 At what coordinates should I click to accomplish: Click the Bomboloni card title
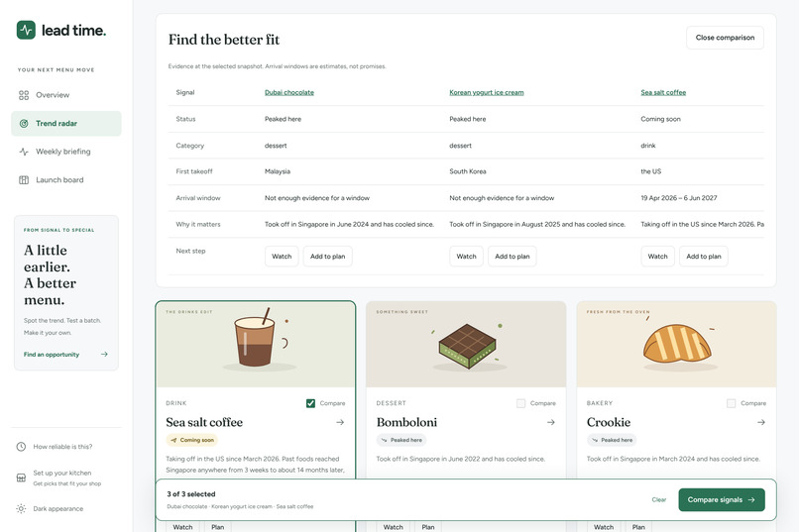(406, 422)
